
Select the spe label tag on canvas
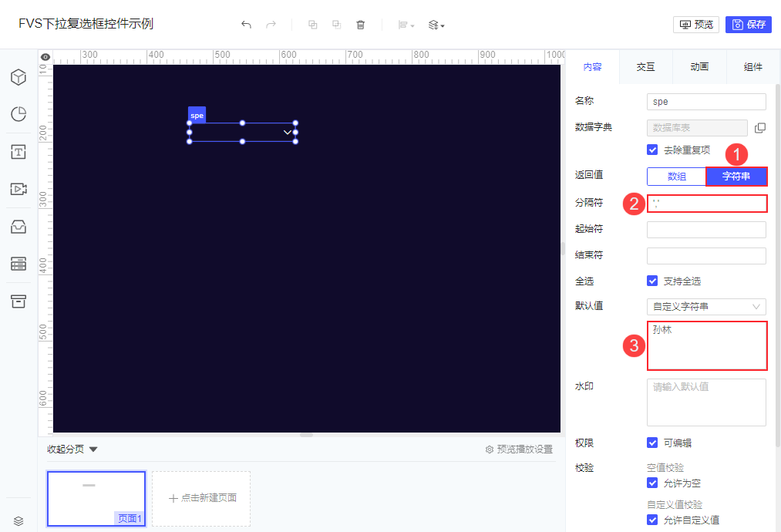(x=197, y=115)
